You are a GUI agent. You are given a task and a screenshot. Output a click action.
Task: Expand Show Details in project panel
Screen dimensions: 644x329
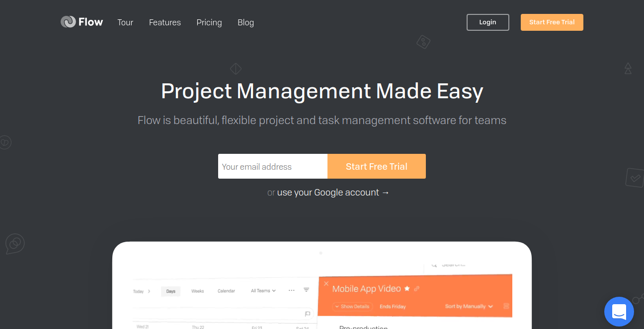tap(352, 307)
